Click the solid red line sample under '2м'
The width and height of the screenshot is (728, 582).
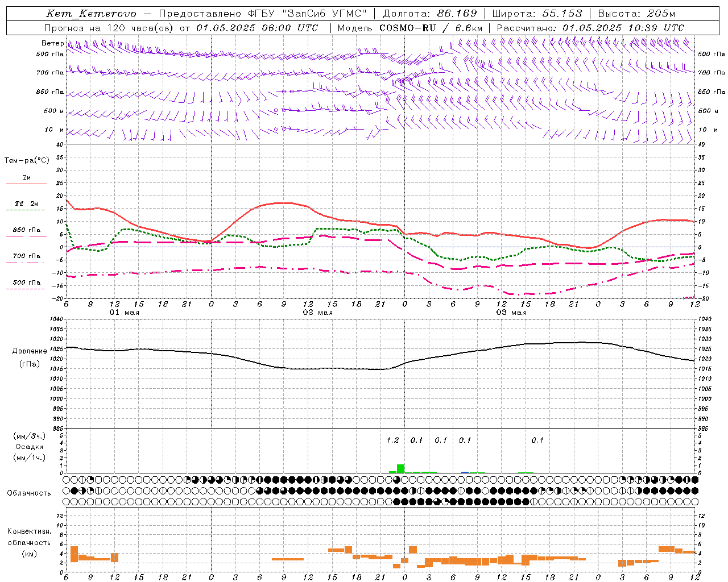[26, 184]
